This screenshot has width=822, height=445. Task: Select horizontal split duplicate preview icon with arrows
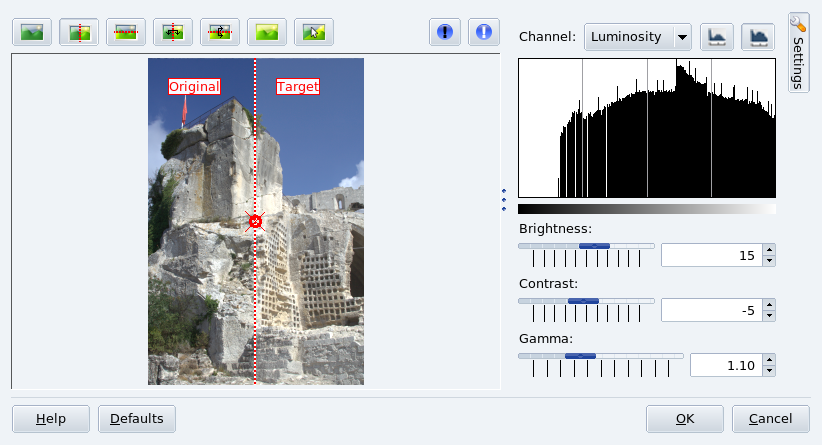(220, 32)
